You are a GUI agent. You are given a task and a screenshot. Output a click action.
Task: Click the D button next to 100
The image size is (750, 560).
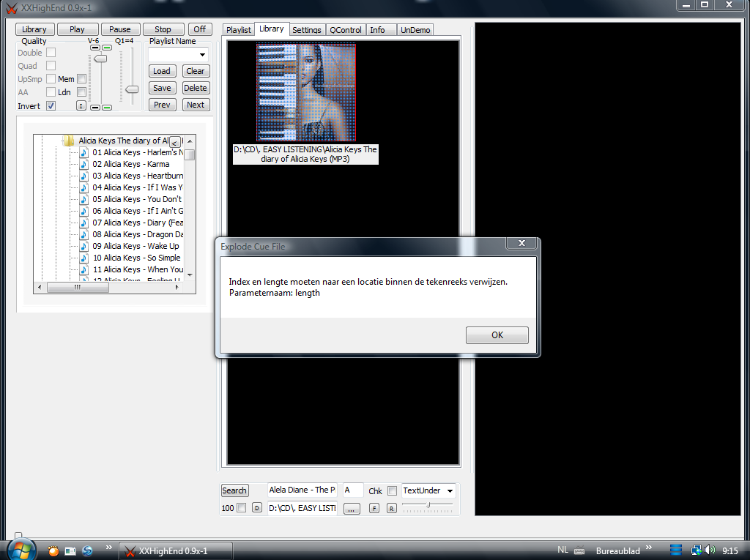click(x=257, y=508)
